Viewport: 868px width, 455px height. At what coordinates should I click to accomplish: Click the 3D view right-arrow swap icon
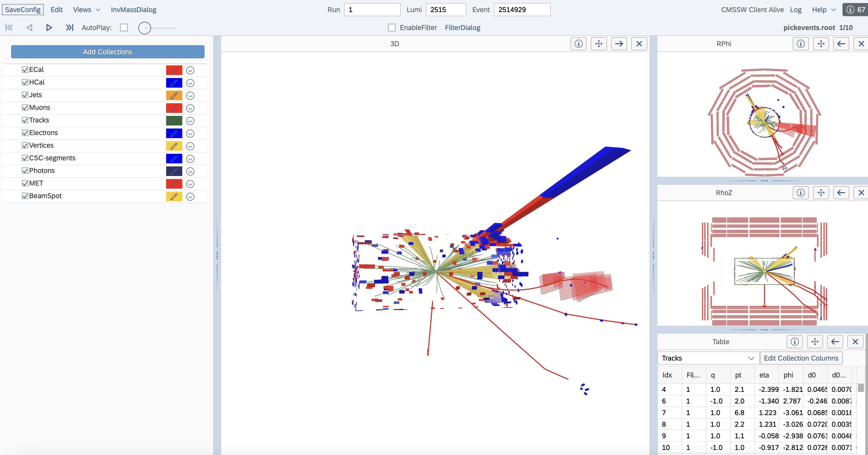pos(619,44)
